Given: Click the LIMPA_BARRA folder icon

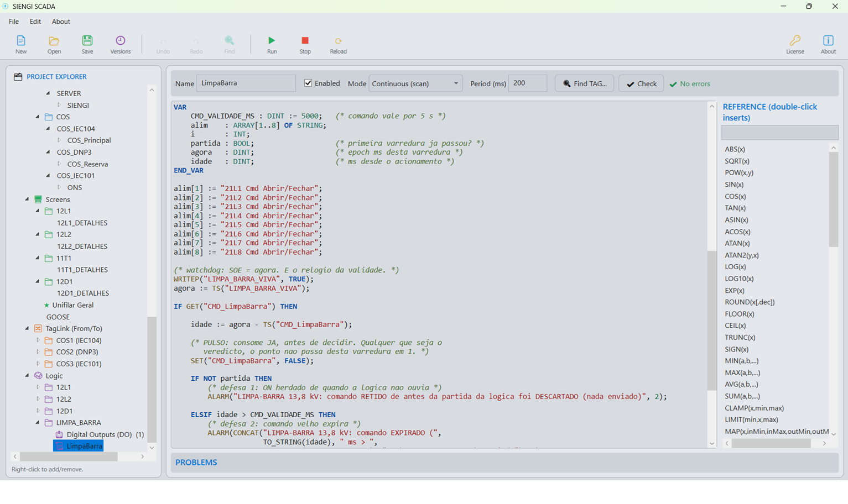Looking at the screenshot, I should pyautogui.click(x=49, y=423).
